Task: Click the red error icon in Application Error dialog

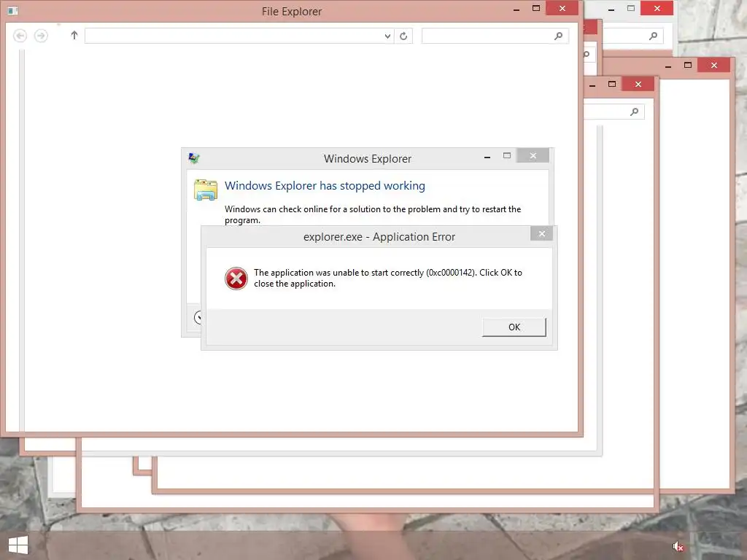Action: 236,279
